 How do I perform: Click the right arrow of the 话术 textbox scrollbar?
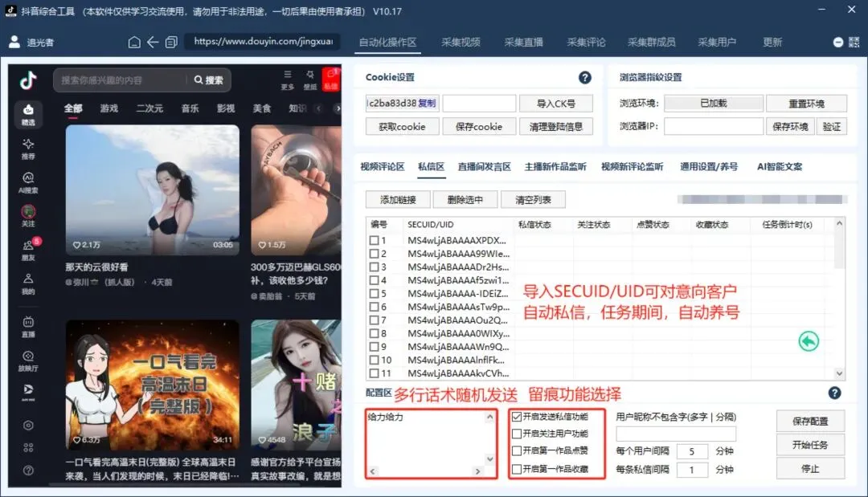[x=477, y=471]
